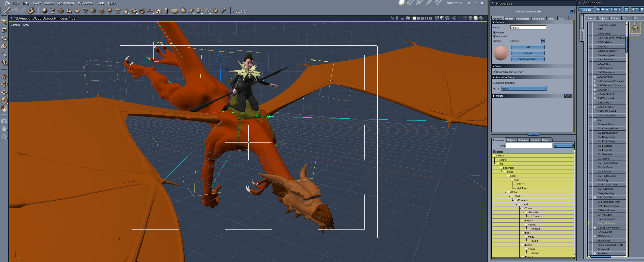Expand the DAZ Genesis folder
The height and width of the screenshot is (262, 644).
tap(595, 77)
